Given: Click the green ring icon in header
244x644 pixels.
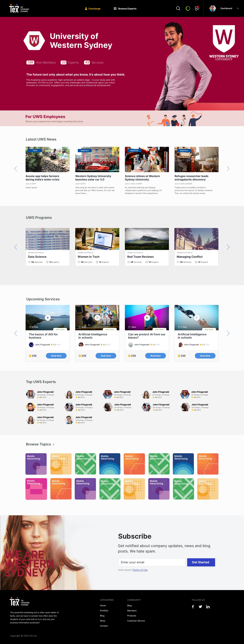Looking at the screenshot, I should click(x=188, y=8).
